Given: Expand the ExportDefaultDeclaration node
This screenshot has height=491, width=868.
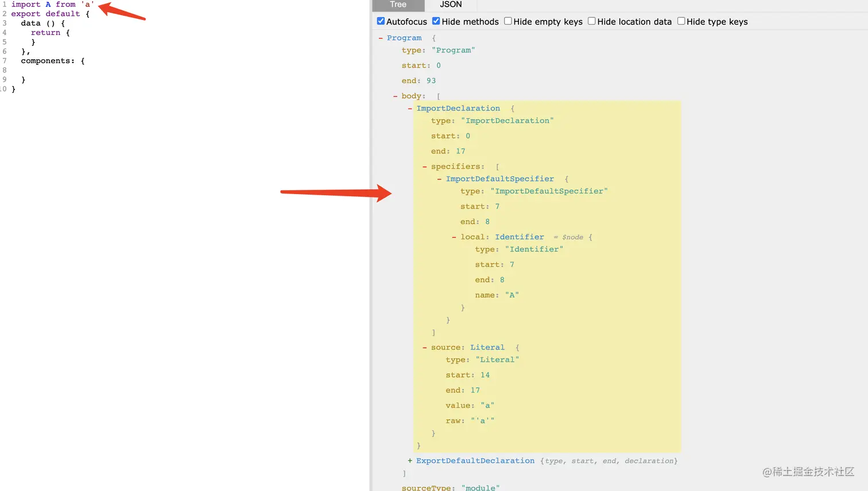Looking at the screenshot, I should [x=410, y=461].
